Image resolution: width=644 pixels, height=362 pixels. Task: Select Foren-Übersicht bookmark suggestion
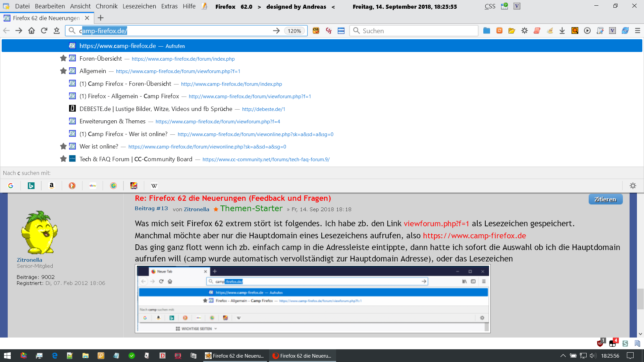point(101,59)
